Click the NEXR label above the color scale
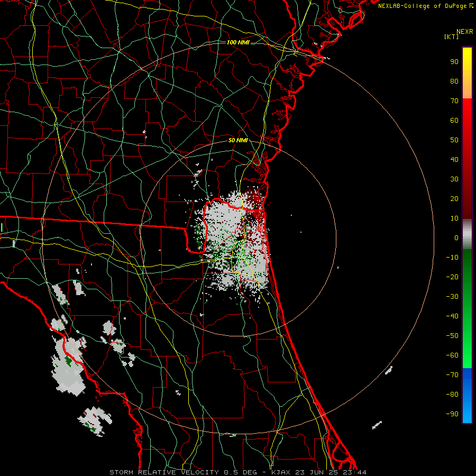 tap(465, 32)
